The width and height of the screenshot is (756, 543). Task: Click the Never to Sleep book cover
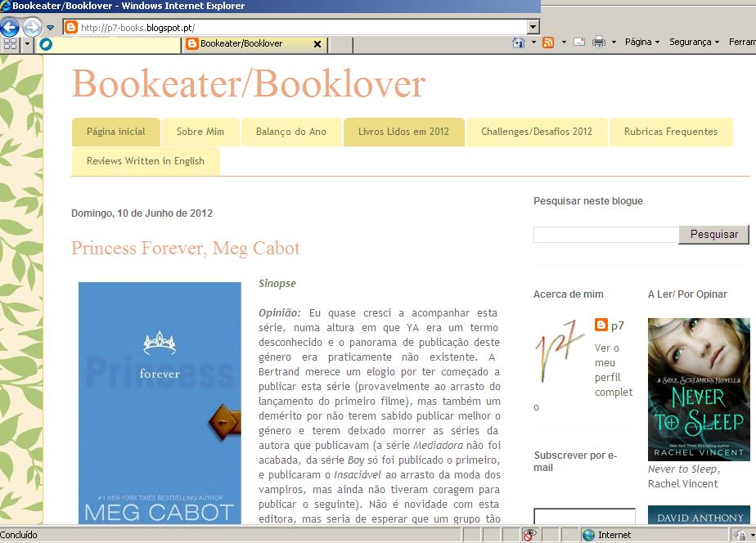[x=699, y=389]
